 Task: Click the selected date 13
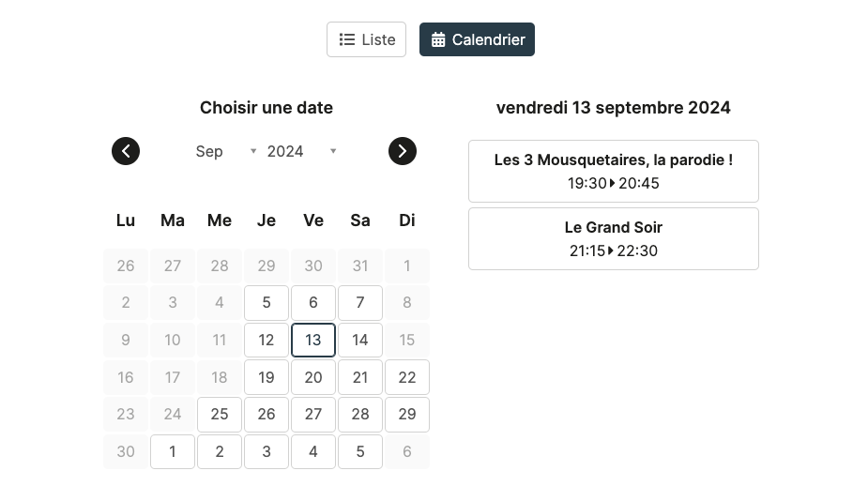coord(313,340)
